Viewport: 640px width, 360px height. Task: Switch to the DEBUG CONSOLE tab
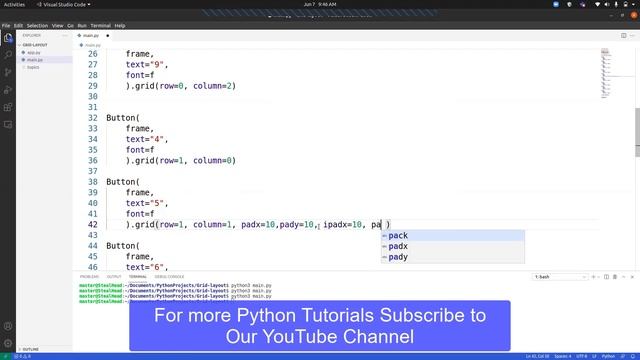169,277
